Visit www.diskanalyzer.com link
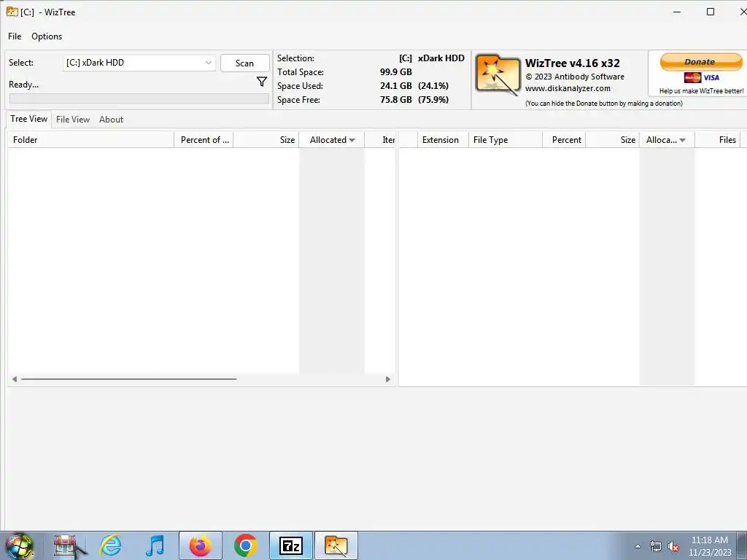The image size is (747, 560). point(568,88)
